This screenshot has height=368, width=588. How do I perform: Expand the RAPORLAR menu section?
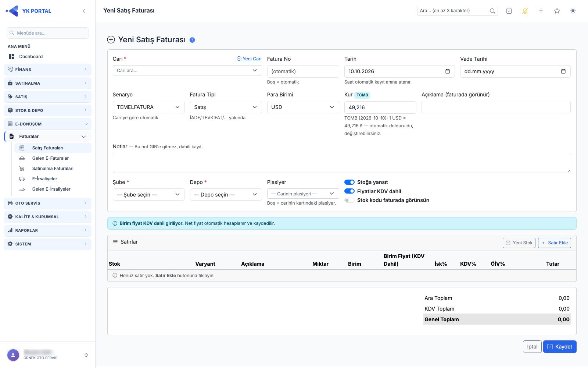click(x=48, y=230)
